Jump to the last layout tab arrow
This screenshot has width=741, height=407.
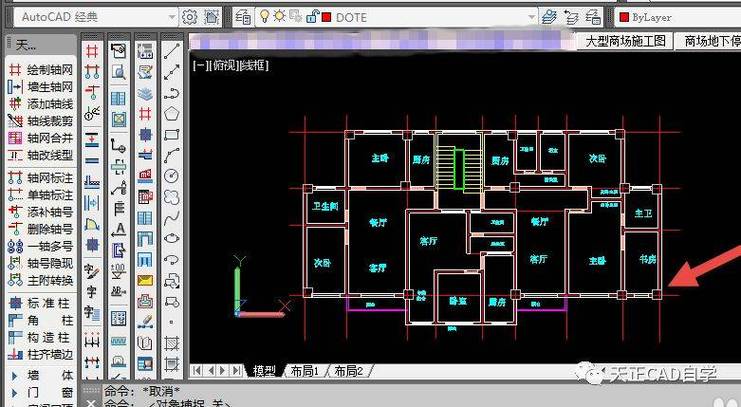[237, 371]
